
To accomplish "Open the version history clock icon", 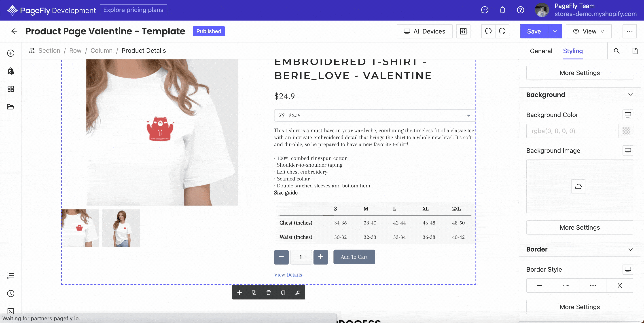I will click(x=11, y=294).
